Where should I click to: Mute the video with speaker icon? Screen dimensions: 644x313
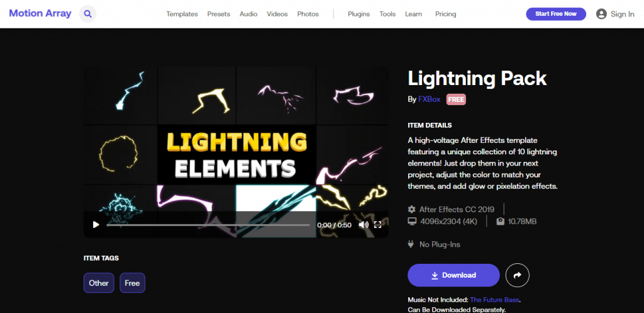point(364,225)
